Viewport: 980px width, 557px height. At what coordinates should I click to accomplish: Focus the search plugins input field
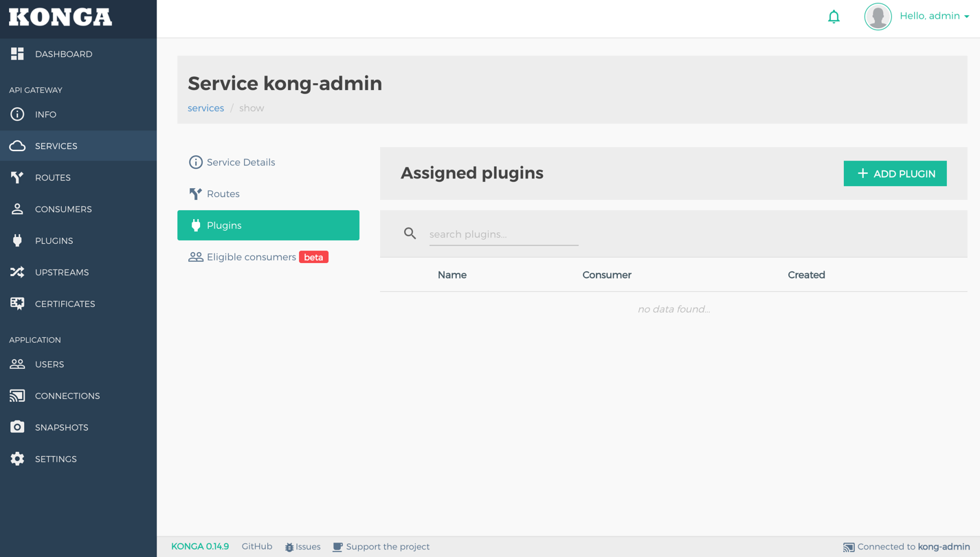[x=504, y=234]
